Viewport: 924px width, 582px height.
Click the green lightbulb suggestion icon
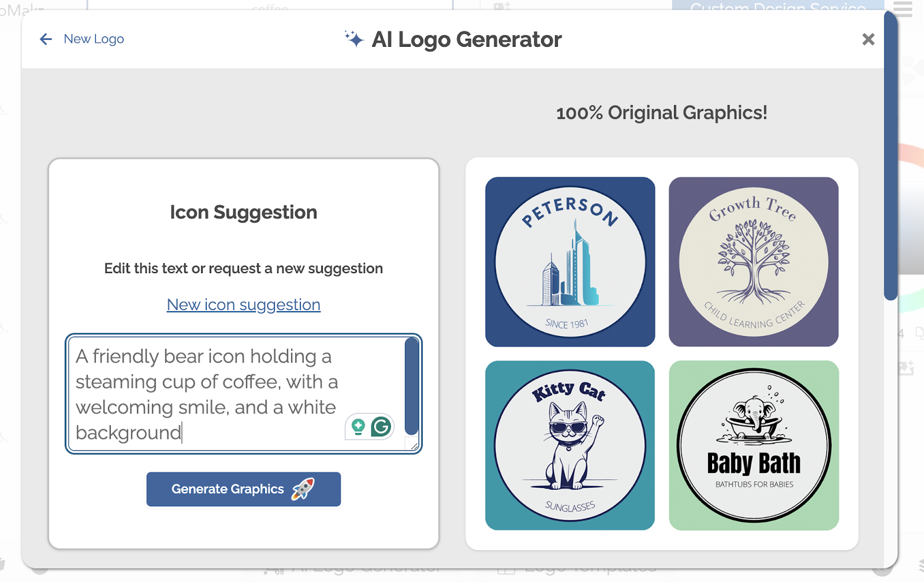coord(358,427)
